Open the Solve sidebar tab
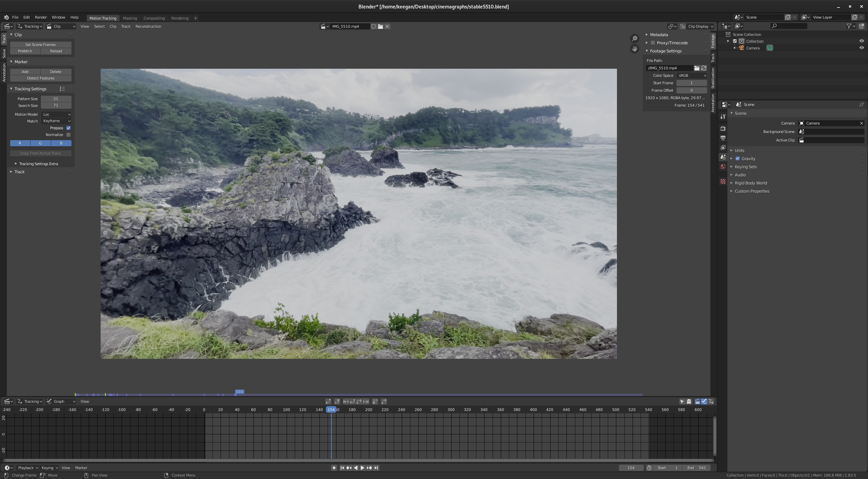Viewport: 868px width, 479px height. pyautogui.click(x=4, y=53)
